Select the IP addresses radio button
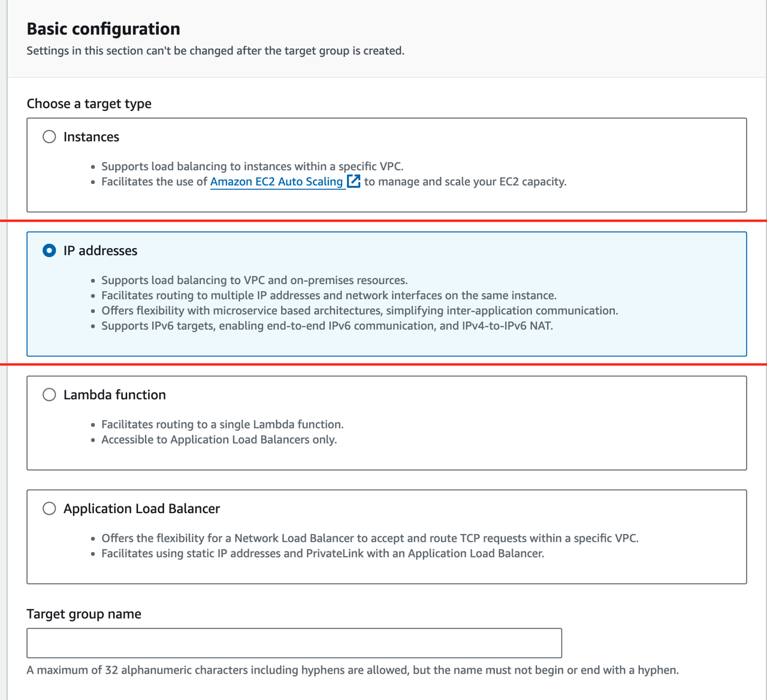767x700 pixels. [49, 251]
